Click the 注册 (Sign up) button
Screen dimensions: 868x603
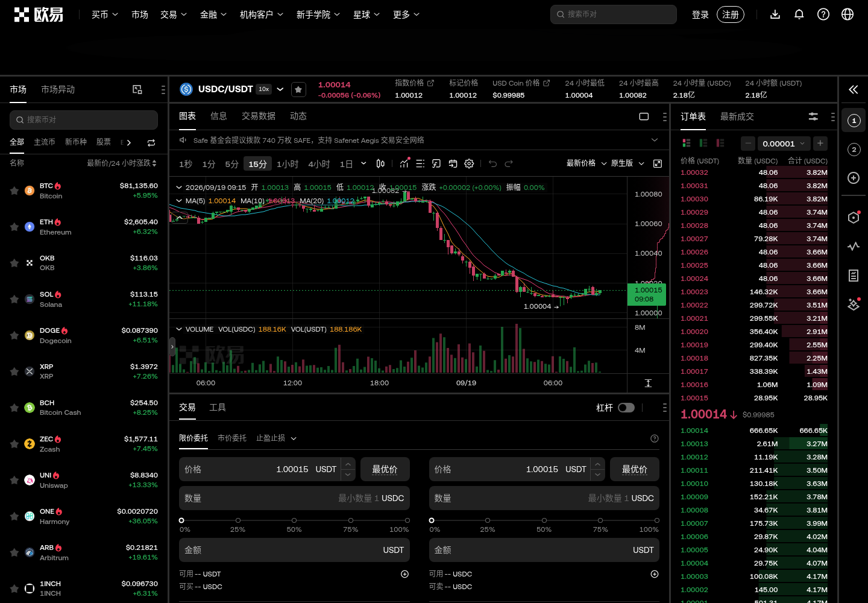731,14
